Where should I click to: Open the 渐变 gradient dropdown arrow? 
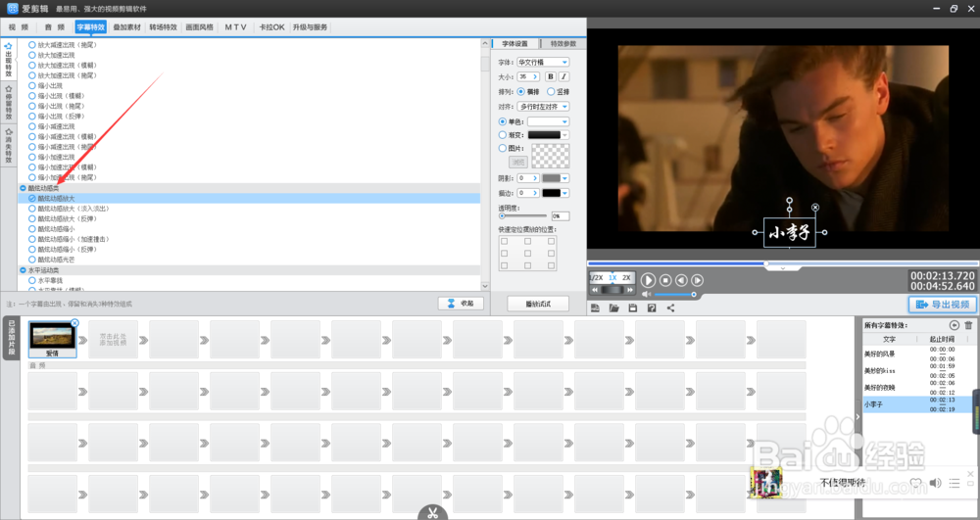pyautogui.click(x=565, y=135)
